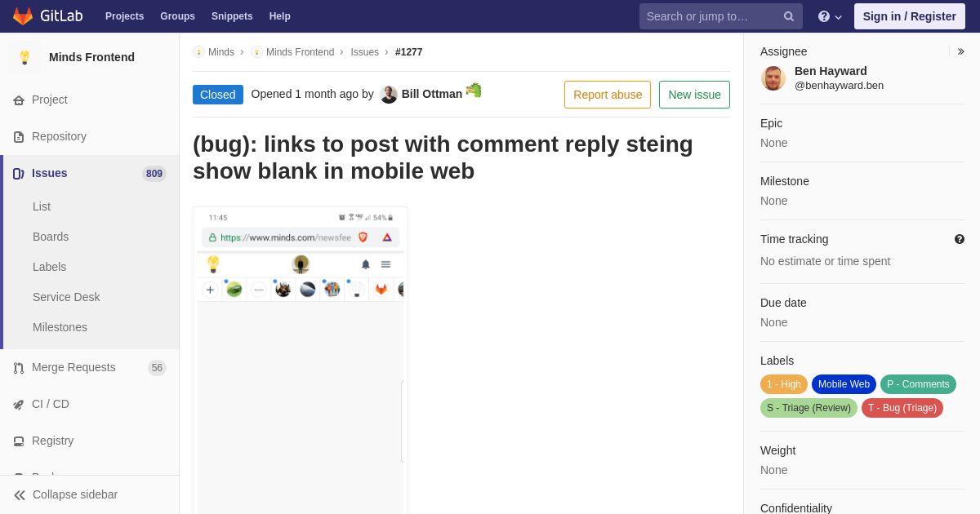The width and height of the screenshot is (980, 514).
Task: Go to Minds Frontend breadcrumb
Action: pyautogui.click(x=300, y=52)
